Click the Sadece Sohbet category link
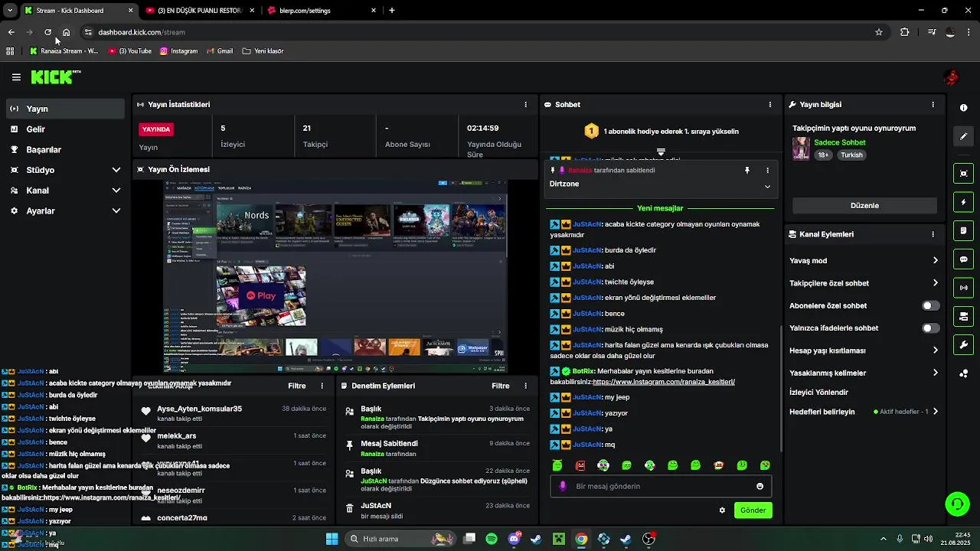The width and height of the screenshot is (980, 551). click(840, 142)
